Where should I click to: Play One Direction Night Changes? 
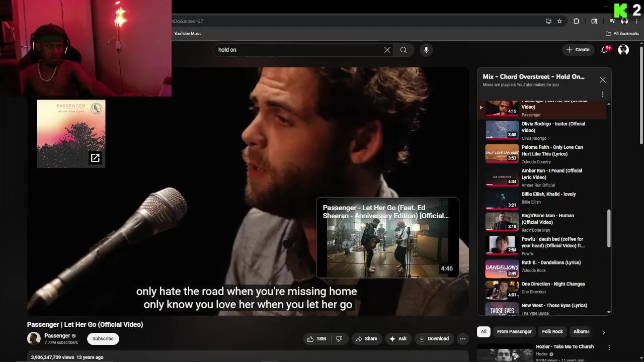point(542,290)
